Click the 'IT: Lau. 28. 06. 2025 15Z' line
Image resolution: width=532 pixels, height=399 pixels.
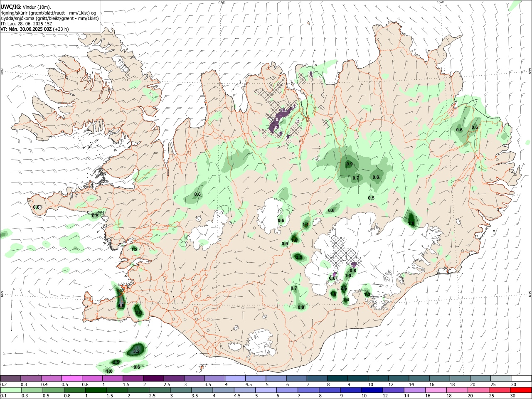coord(26,24)
